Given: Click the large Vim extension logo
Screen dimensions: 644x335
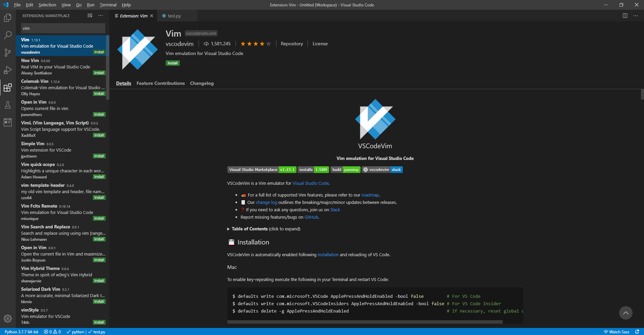Looking at the screenshot, I should coord(138,49).
